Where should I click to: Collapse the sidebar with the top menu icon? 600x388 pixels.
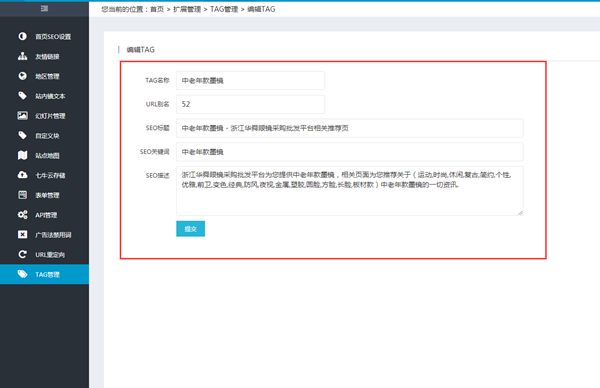[44, 8]
